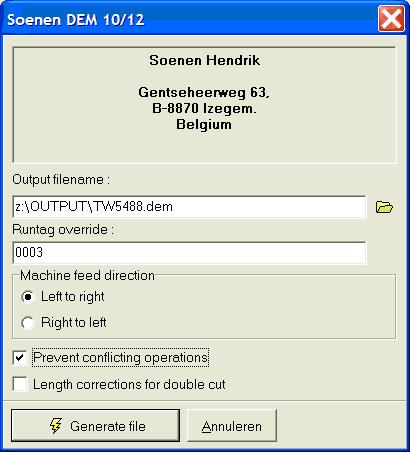Click the B-8870 Izegem address line
The height and width of the screenshot is (452, 410).
tap(204, 108)
